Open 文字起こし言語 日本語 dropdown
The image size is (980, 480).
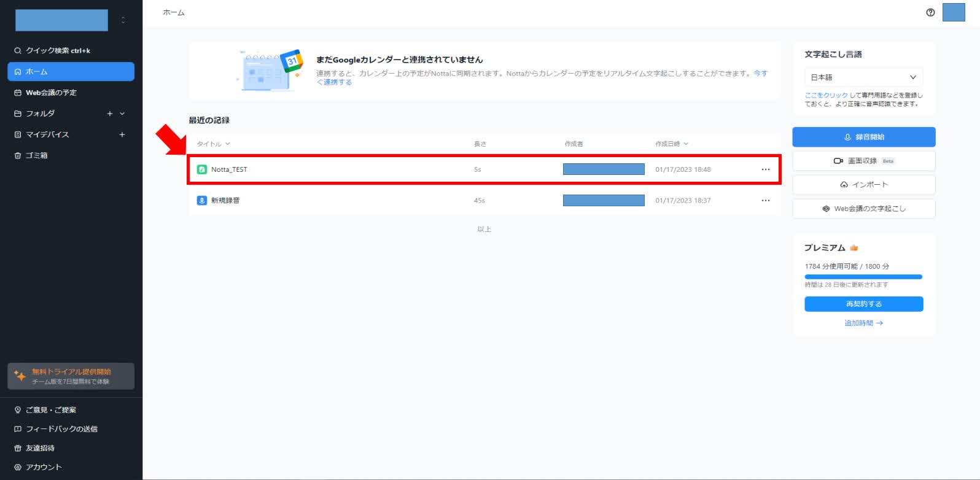[x=863, y=77]
